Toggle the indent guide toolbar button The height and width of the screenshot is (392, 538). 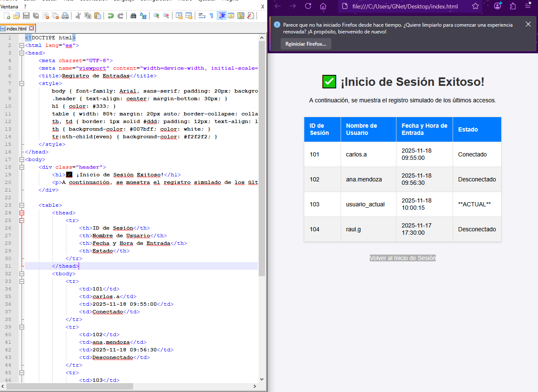(x=221, y=16)
